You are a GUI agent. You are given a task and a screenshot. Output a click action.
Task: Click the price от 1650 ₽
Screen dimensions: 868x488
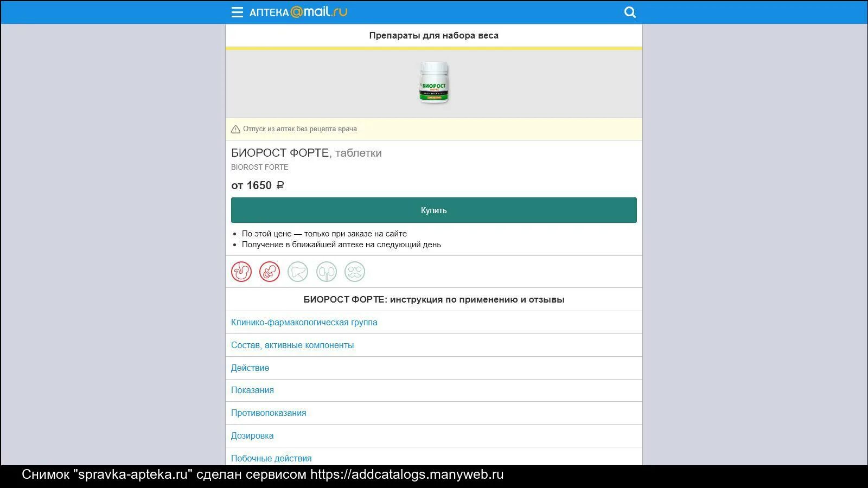[258, 185]
